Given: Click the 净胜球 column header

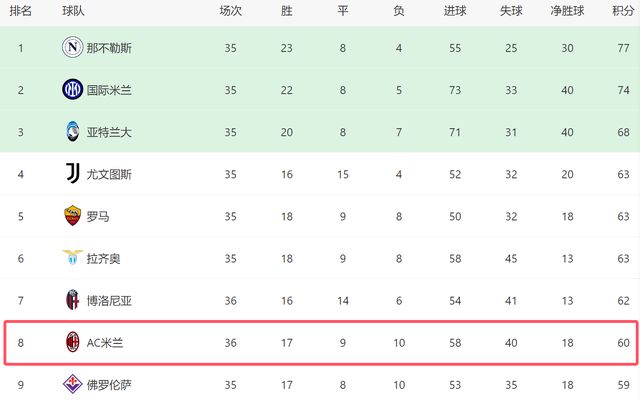Looking at the screenshot, I should 567,11.
